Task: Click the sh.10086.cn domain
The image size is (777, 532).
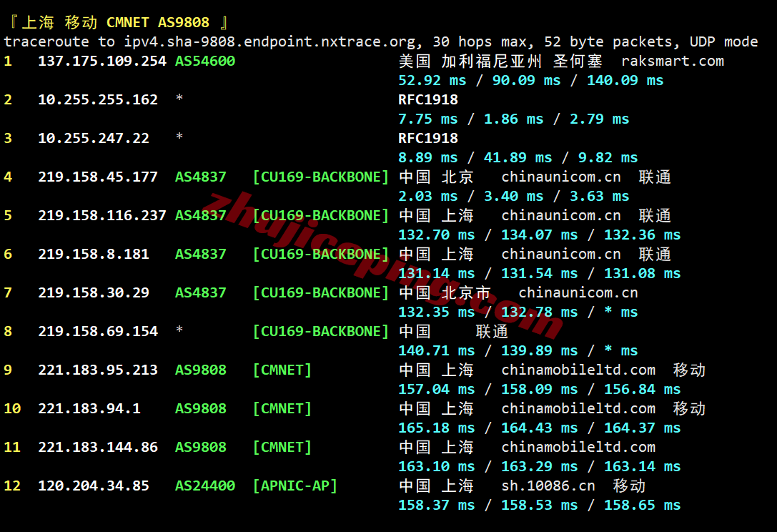Action: click(x=548, y=486)
